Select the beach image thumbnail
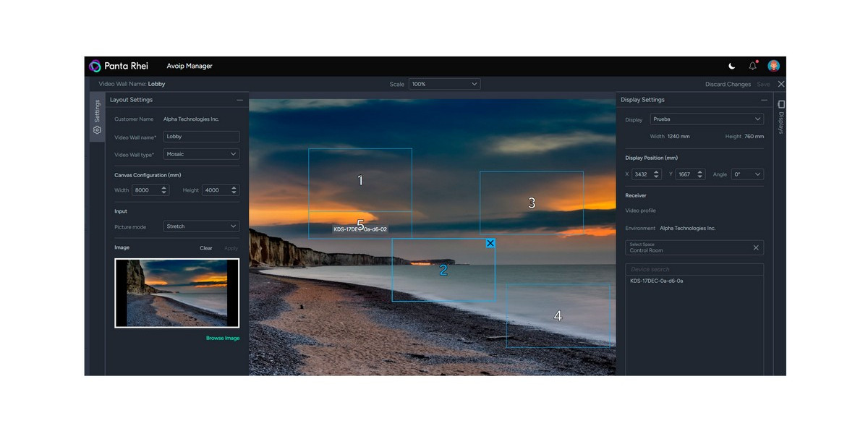 tap(176, 293)
